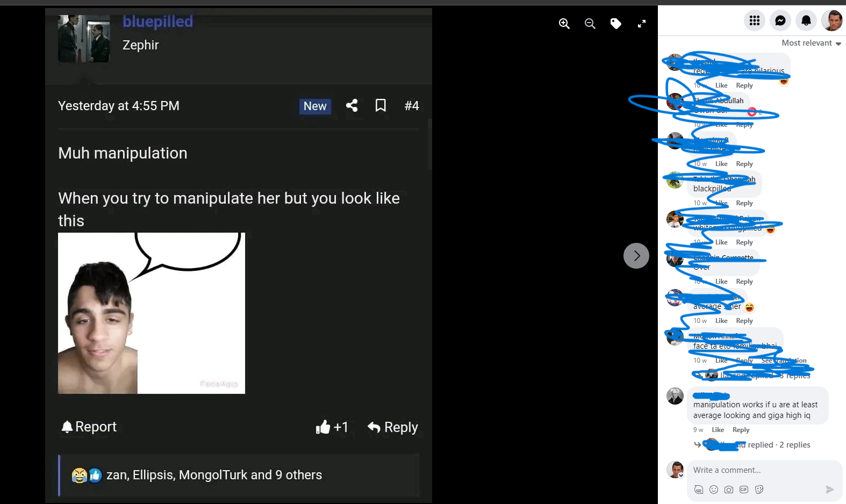Screen dimensions: 846x504
Task: Open the notifications bell
Action: pos(806,20)
